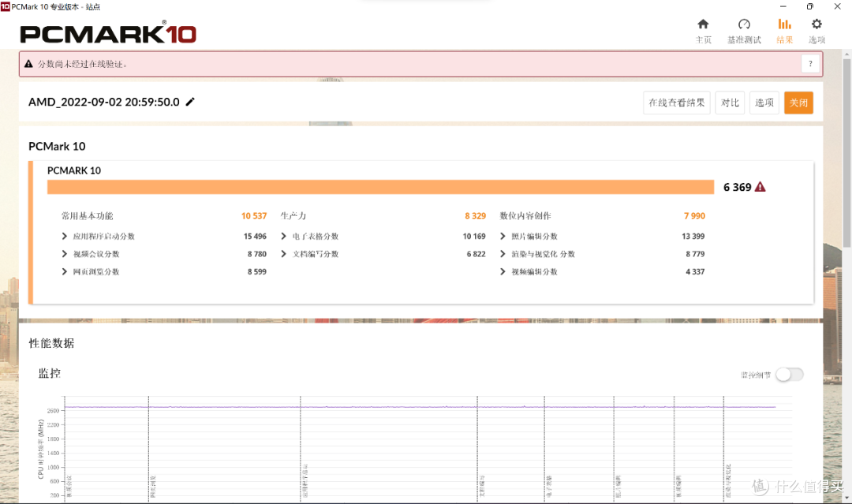
Task: Click result name AMD_2022-09-02 20:59:50.0
Action: [104, 102]
